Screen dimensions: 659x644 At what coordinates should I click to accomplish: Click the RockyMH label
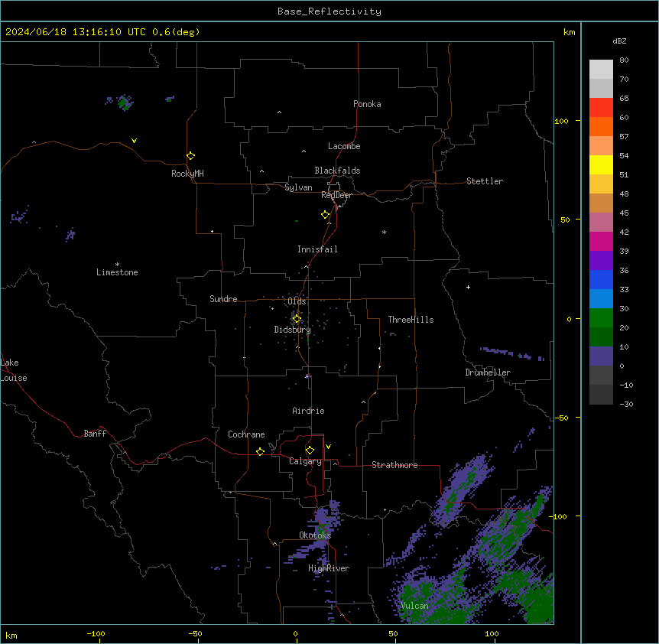click(x=187, y=174)
